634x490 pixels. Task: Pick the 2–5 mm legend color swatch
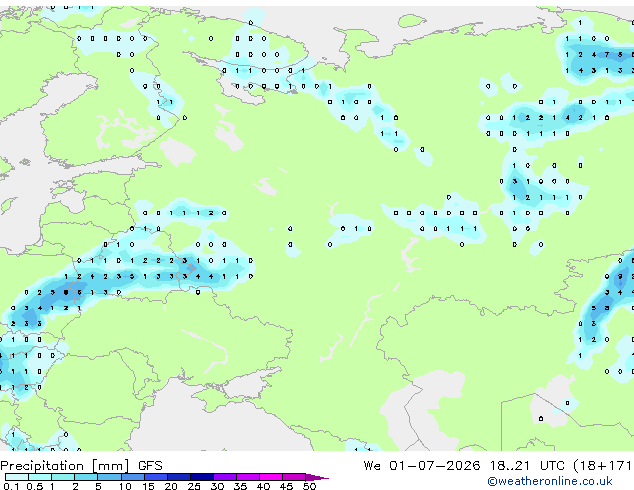pos(86,477)
